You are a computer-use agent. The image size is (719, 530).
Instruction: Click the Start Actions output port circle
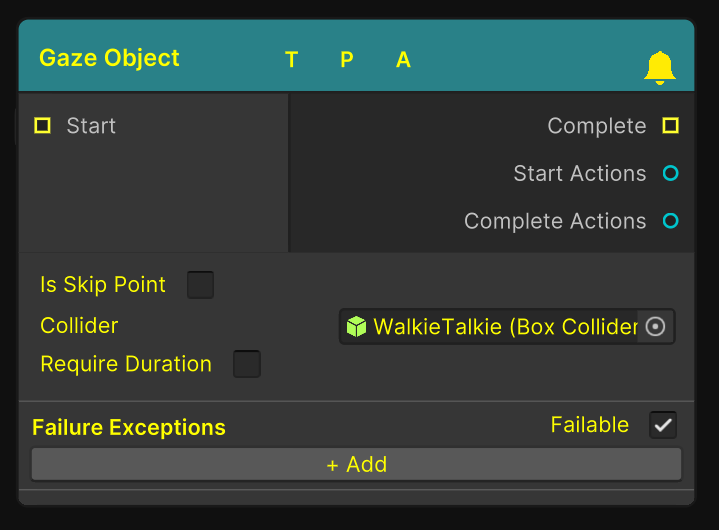[x=670, y=174]
